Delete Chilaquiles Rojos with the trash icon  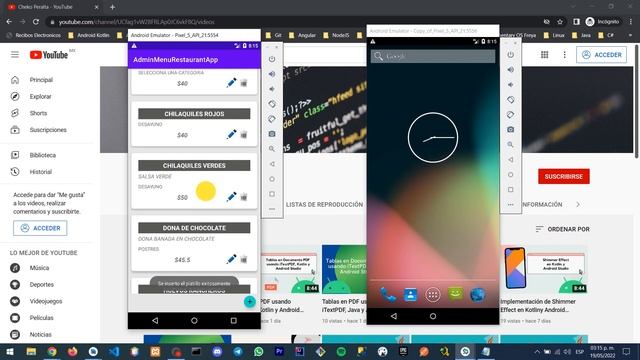[244, 135]
